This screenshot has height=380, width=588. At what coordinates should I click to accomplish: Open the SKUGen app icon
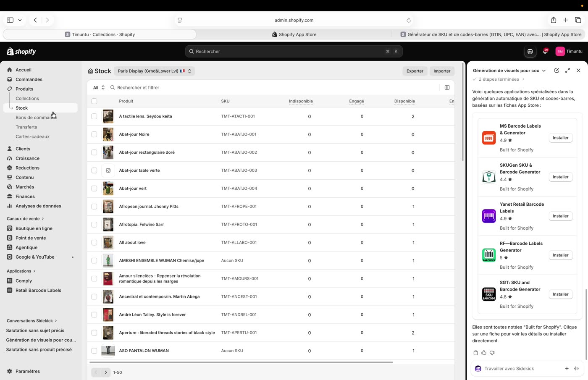tap(489, 177)
